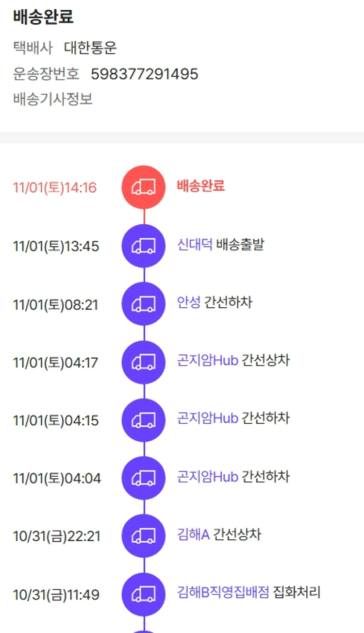Screen dimensions: 364x633
Task: Click truck icon beside 김해B직영집배점 집화처리
Action: coord(144,594)
